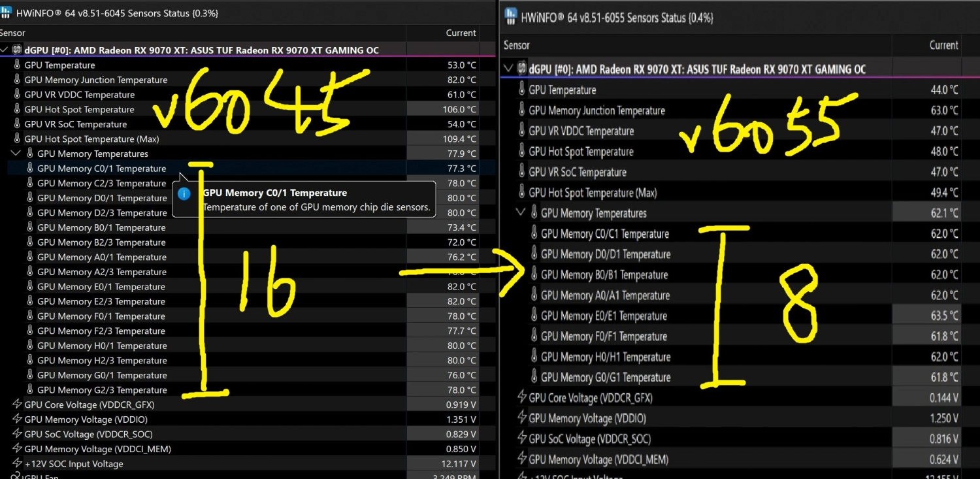Click thermometer icon of GPU Memory D0/1 Temperature
This screenshot has height=479, width=980.
tap(30, 197)
